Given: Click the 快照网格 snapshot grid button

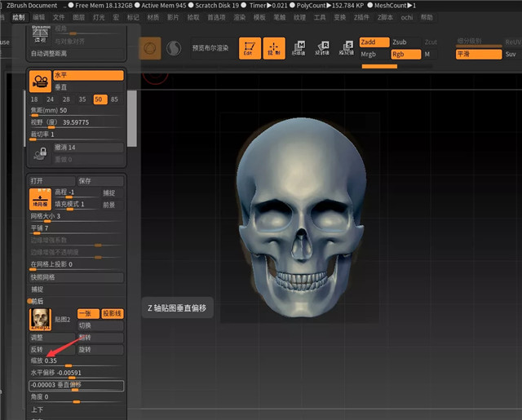Looking at the screenshot, I should click(x=76, y=277).
